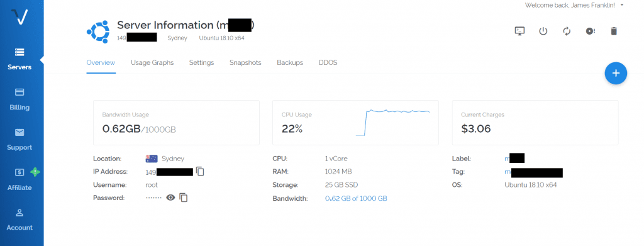
Task: Restart server using the circular arrows icon
Action: pos(567,31)
